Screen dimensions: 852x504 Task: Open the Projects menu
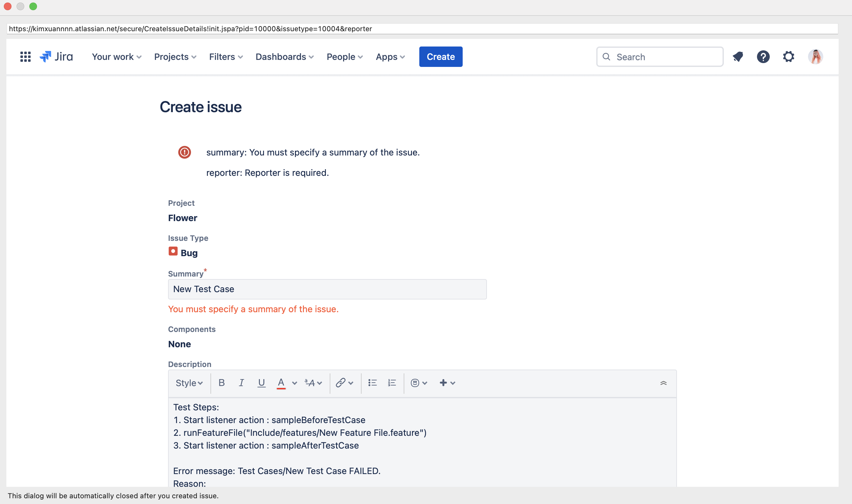(x=175, y=57)
